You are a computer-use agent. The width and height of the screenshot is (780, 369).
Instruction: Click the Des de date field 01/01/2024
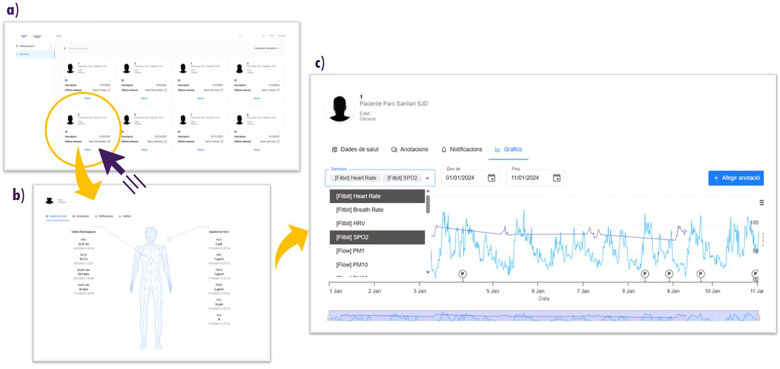point(469,178)
